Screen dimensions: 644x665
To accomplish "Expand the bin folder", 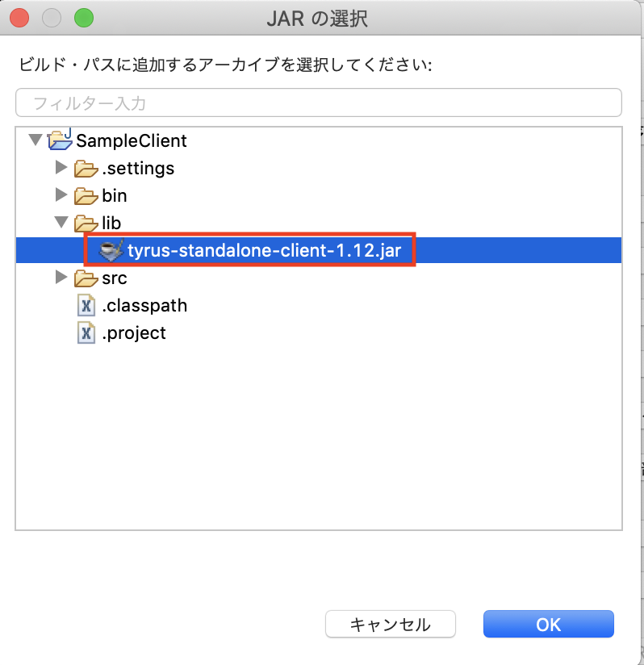I will pos(61,194).
